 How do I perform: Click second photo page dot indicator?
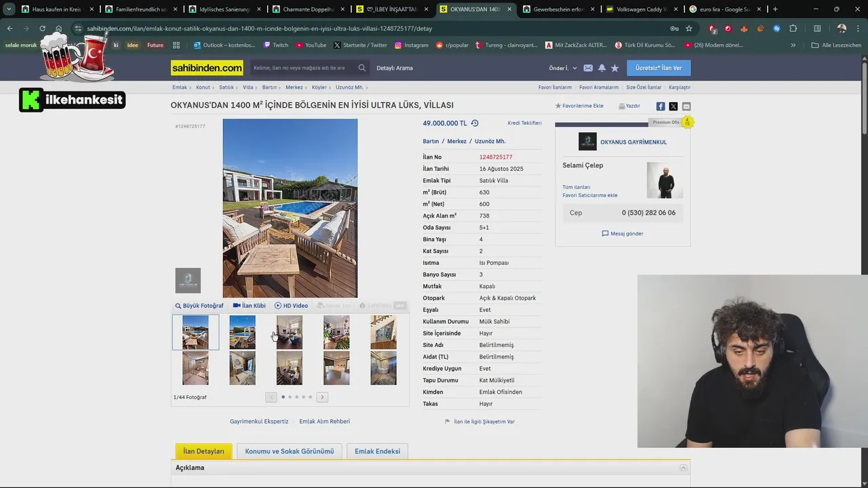coord(290,397)
